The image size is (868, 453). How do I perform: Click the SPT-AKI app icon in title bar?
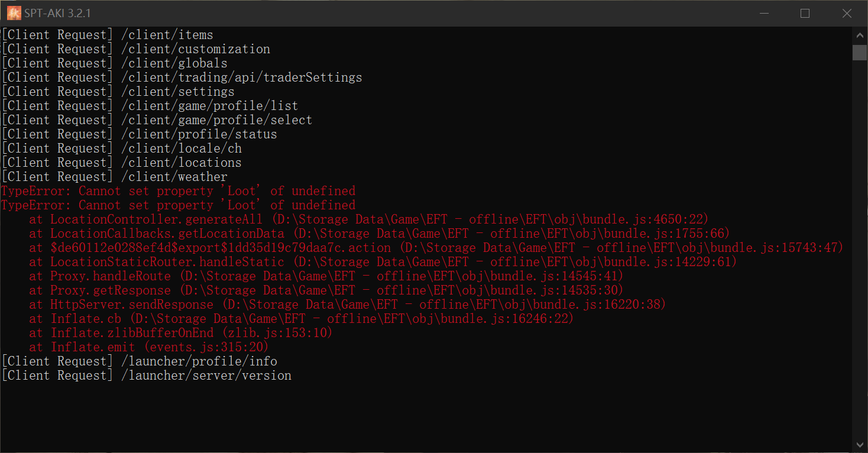click(x=14, y=13)
